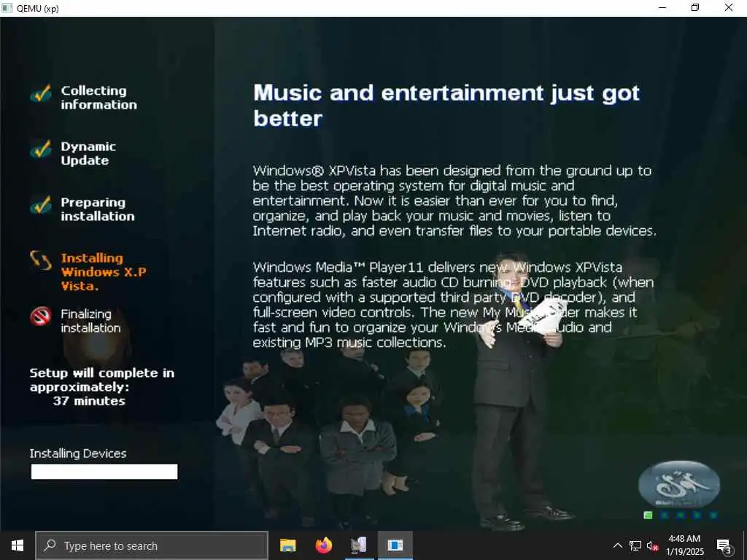
Task: Click the Dynamic Update checkmark icon
Action: [x=41, y=149]
